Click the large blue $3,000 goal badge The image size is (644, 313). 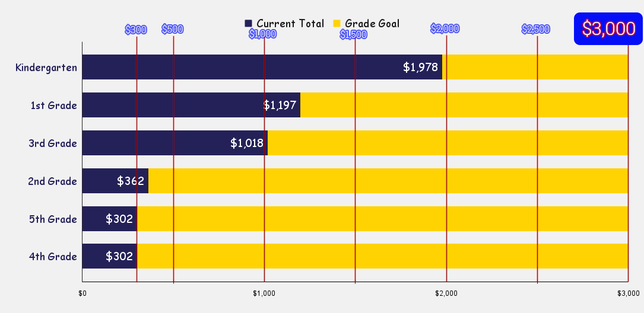coord(608,29)
